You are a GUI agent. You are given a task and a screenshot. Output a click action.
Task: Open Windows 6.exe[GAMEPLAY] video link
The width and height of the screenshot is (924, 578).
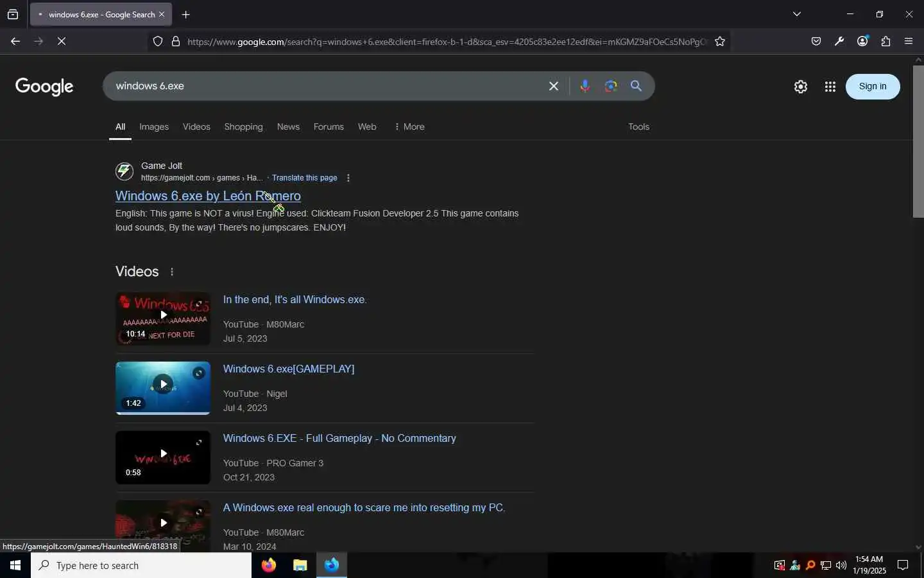[289, 369]
